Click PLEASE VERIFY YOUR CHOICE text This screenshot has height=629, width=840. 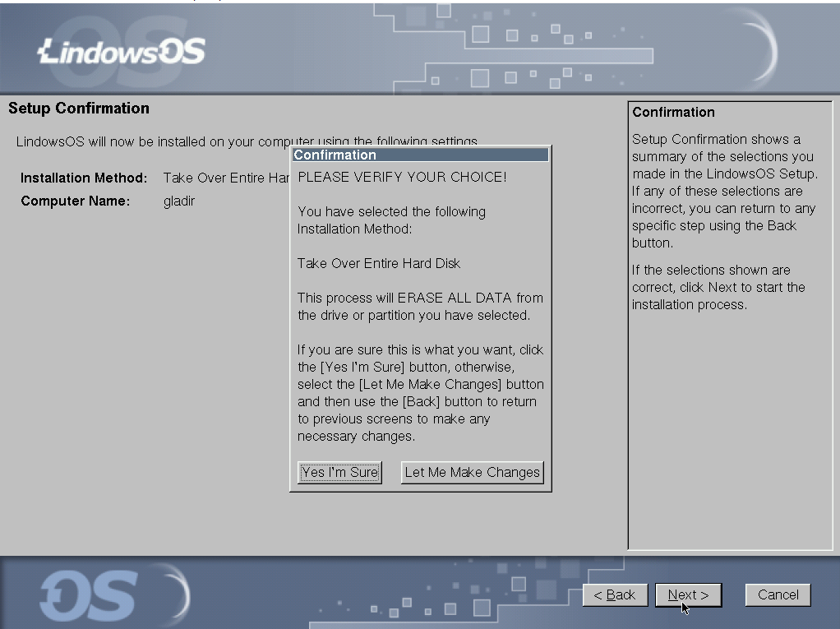point(402,177)
